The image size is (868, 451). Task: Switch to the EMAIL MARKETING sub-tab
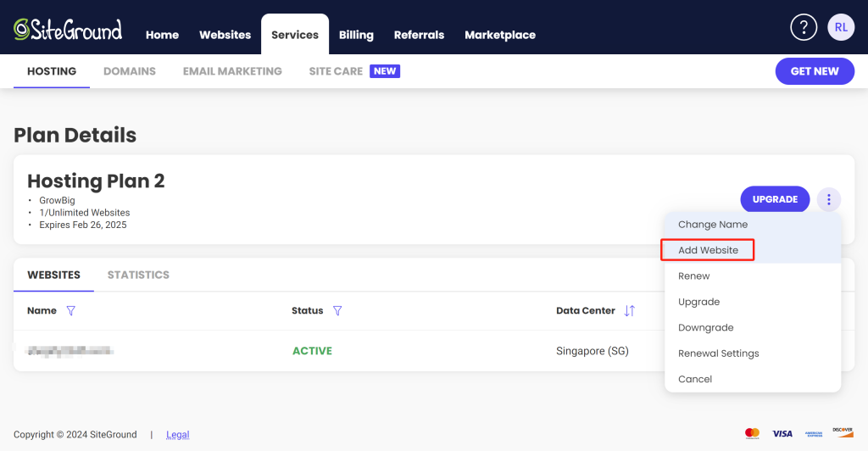(232, 71)
